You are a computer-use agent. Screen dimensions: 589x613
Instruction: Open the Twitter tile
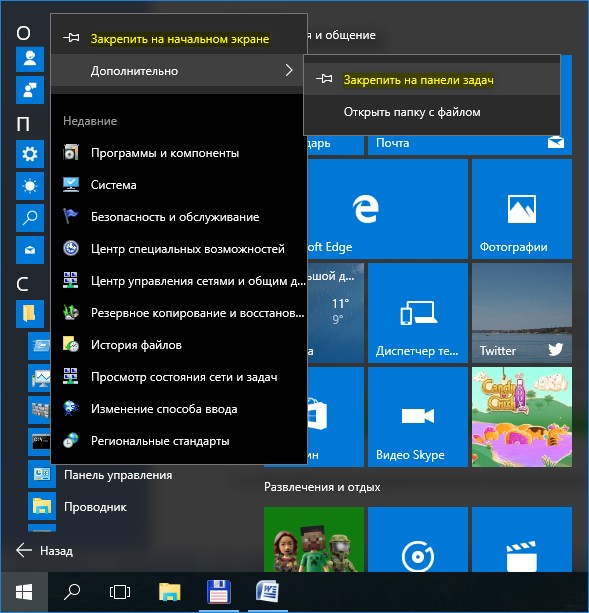[522, 313]
